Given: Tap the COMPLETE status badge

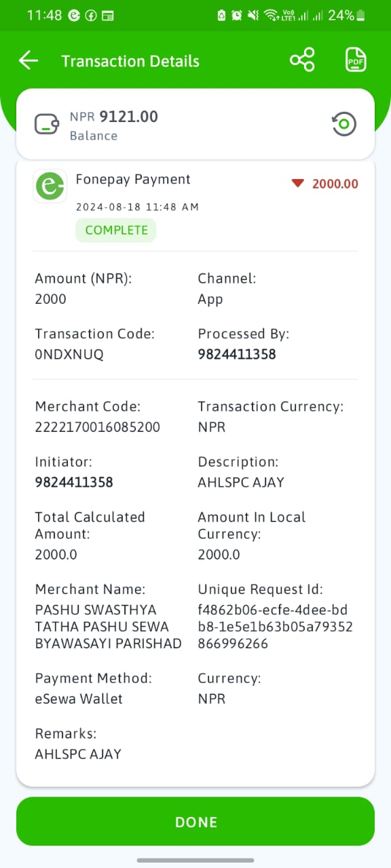Looking at the screenshot, I should (x=116, y=230).
